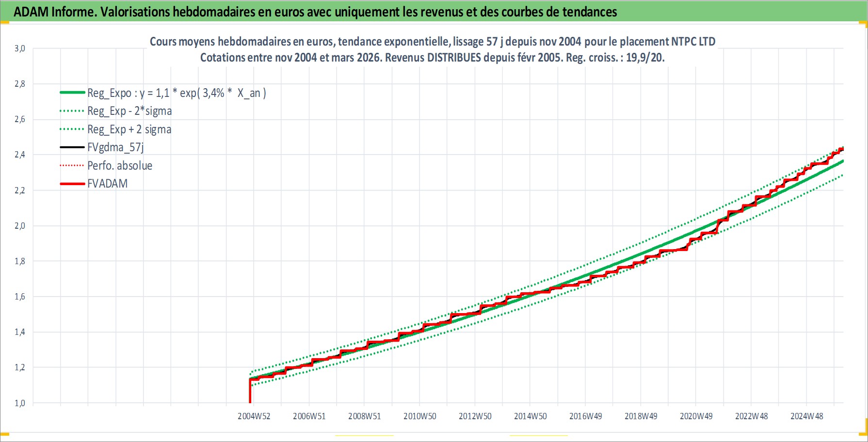
Task: Click the y-axis label 2,2
Action: pyautogui.click(x=19, y=190)
